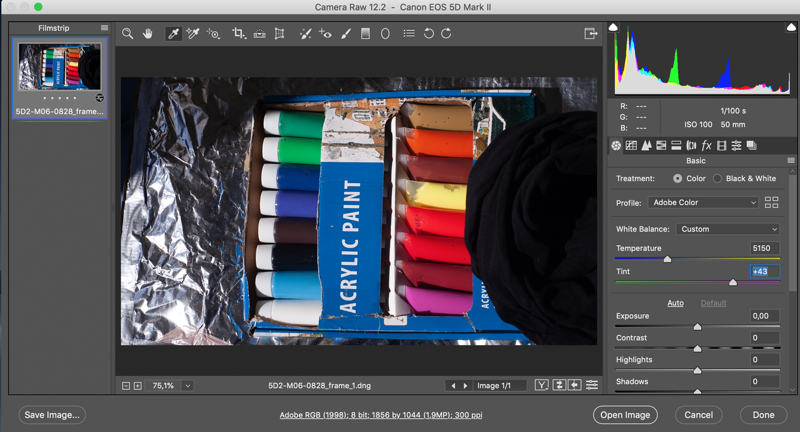Click the Save Image button
The height and width of the screenshot is (432, 800).
click(52, 415)
